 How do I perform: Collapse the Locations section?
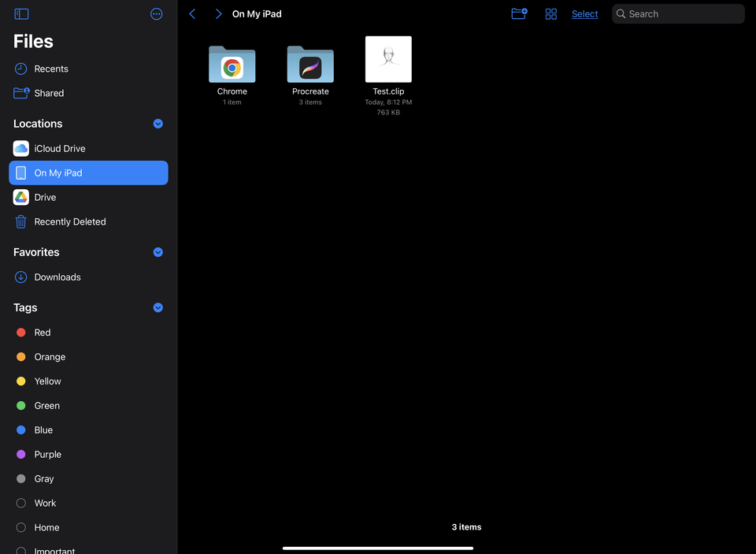point(157,124)
